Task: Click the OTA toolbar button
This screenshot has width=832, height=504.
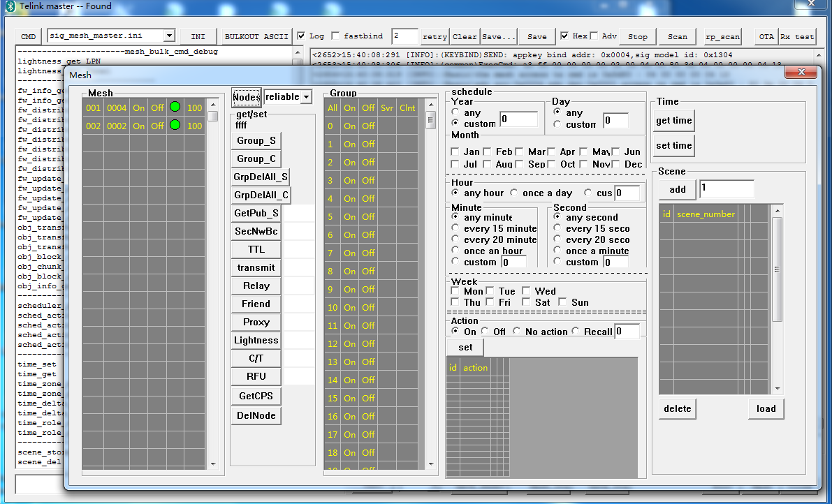Action: pyautogui.click(x=766, y=36)
